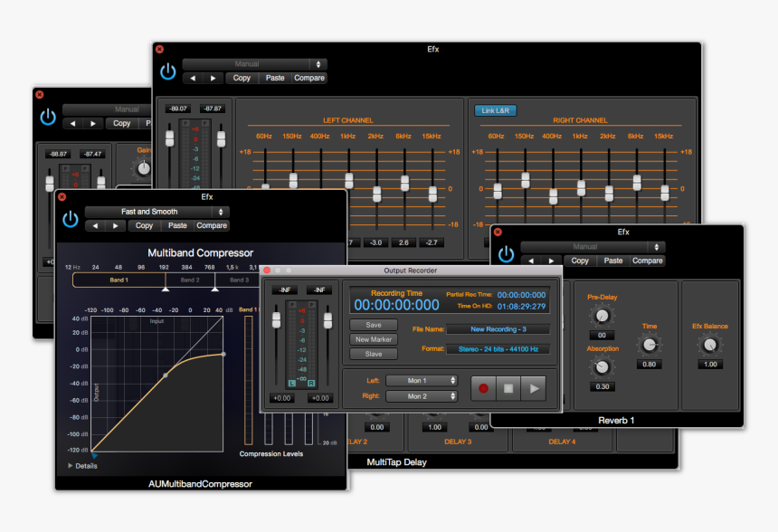Toggle power icon in Reverb 1 window

coord(506,254)
